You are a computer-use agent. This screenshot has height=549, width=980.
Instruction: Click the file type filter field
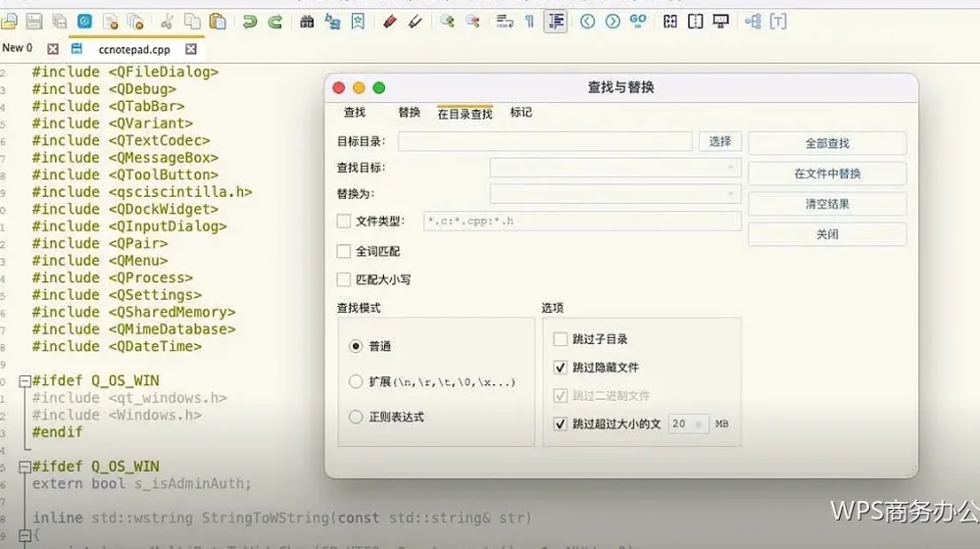coord(582,221)
